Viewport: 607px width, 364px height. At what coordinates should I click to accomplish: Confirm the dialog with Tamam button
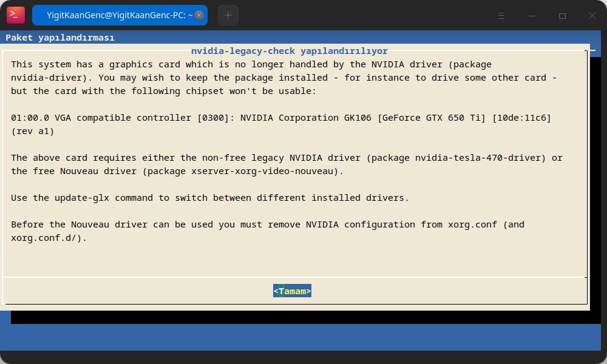coord(293,291)
